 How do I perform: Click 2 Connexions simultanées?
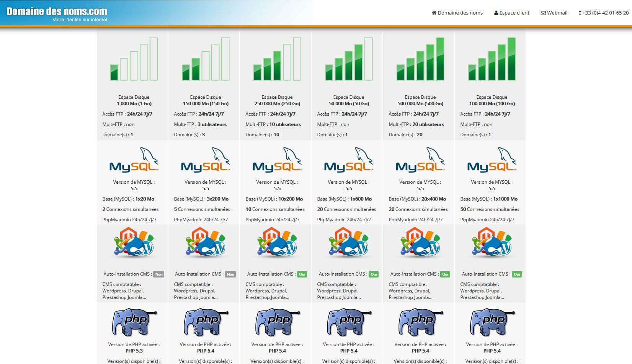(131, 209)
